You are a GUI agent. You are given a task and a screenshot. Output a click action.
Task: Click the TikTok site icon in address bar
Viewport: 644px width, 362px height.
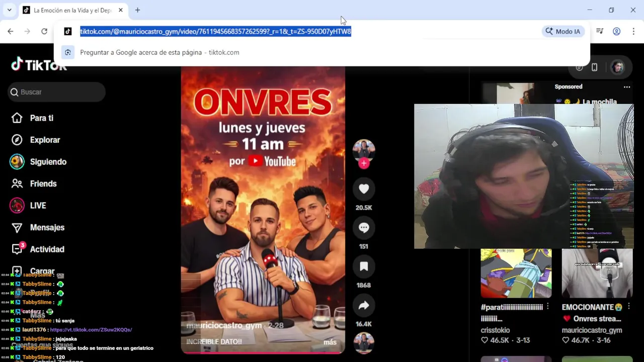(x=68, y=31)
